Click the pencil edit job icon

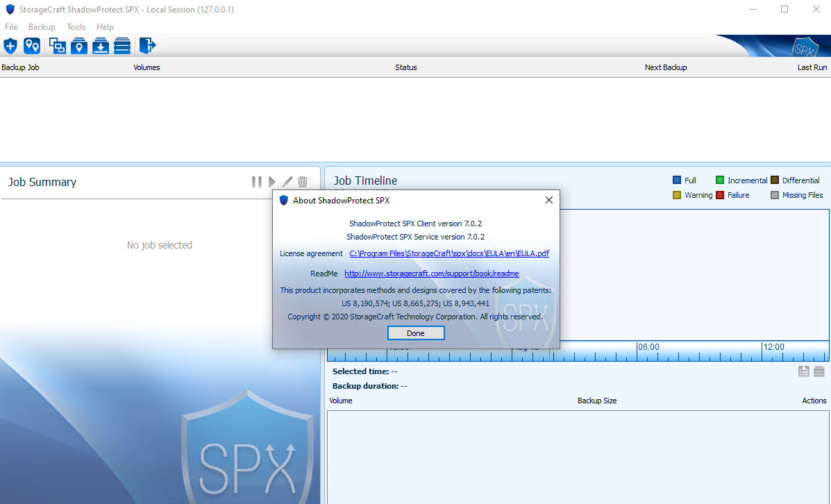pyautogui.click(x=287, y=182)
